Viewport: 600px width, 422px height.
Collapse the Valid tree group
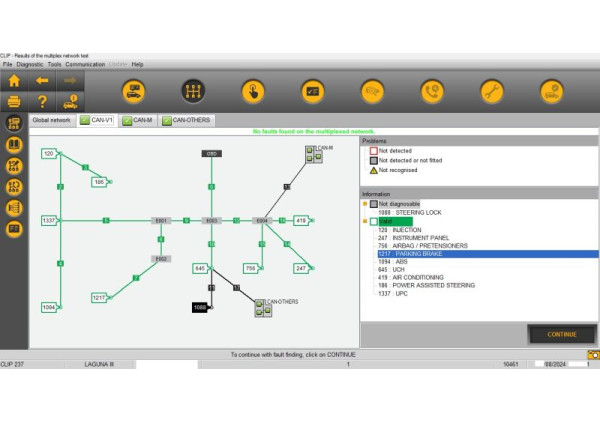click(365, 221)
